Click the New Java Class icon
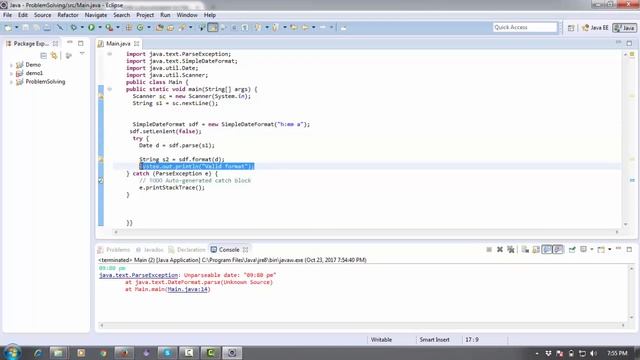 (x=140, y=28)
